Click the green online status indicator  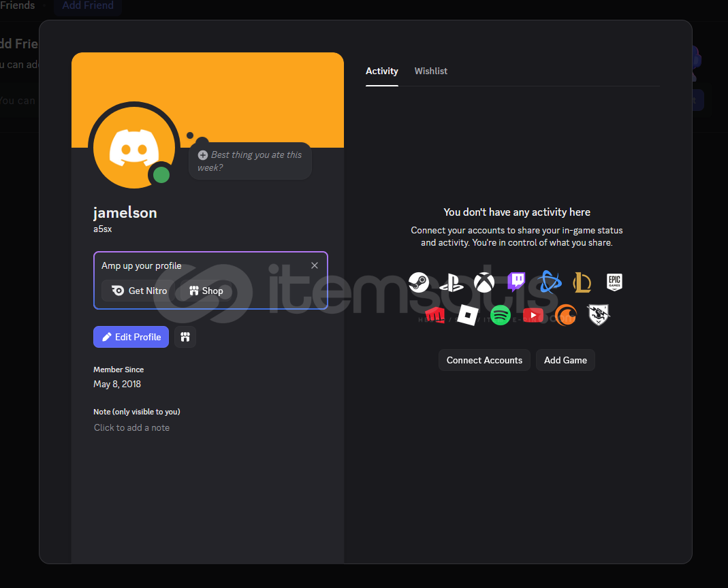pos(161,175)
